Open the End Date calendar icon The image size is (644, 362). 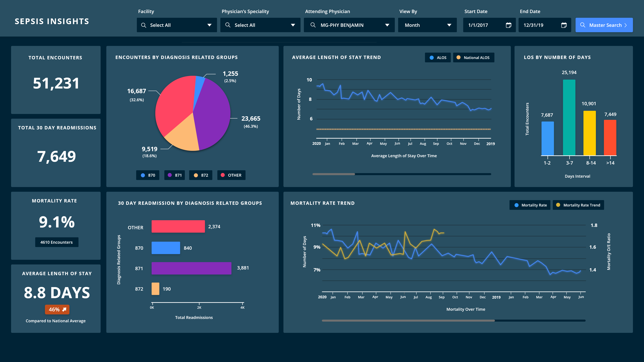[564, 25]
